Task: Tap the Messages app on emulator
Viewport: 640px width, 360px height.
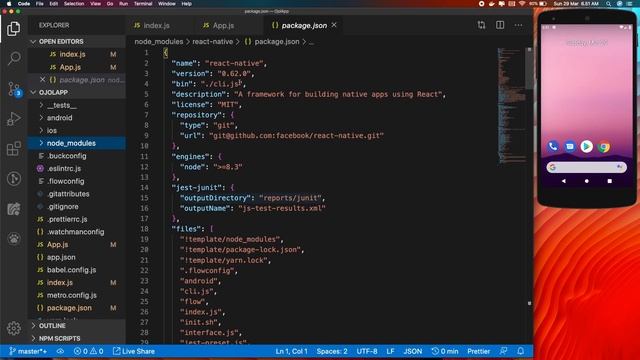Action: (570, 146)
